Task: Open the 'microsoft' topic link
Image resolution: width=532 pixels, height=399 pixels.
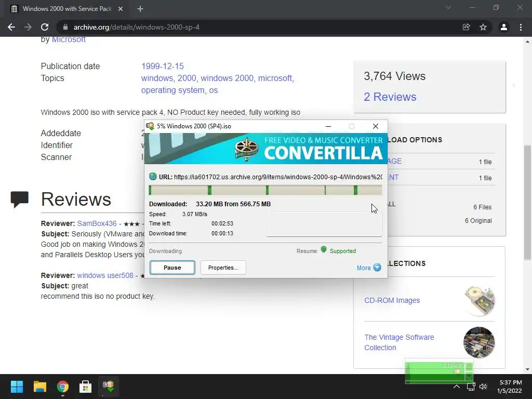Action: [x=276, y=78]
